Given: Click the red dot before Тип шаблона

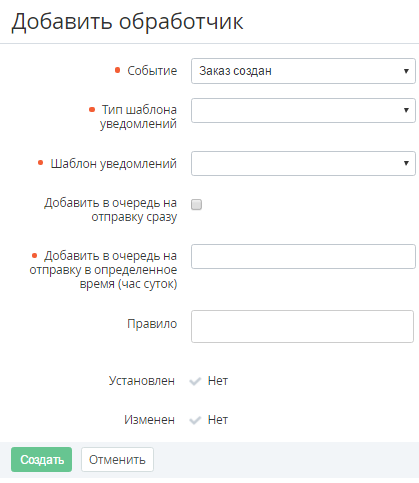Looking at the screenshot, I should pyautogui.click(x=92, y=109).
